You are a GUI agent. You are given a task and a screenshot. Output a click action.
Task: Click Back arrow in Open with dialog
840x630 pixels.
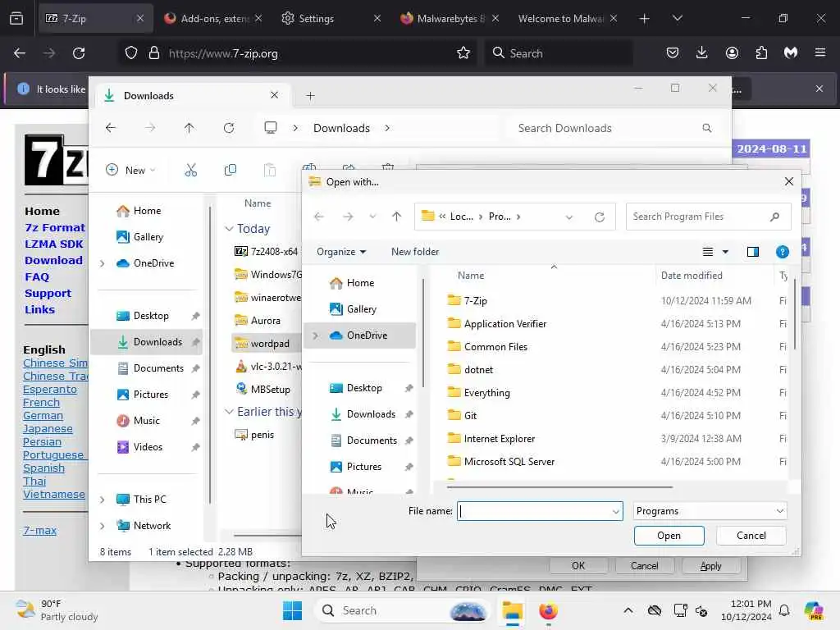tap(319, 217)
